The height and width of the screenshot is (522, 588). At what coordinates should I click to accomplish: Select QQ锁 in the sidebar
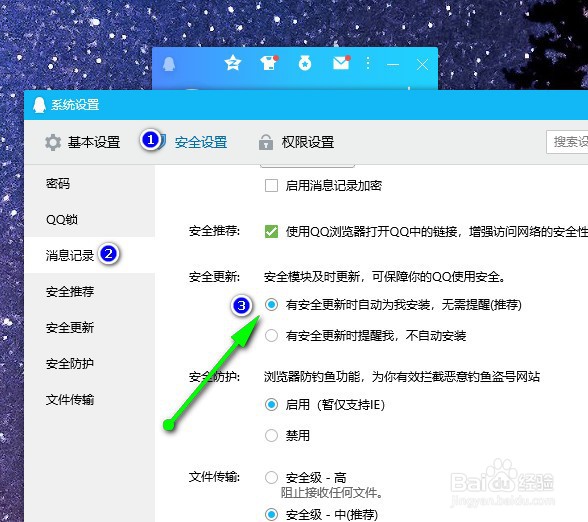90,219
